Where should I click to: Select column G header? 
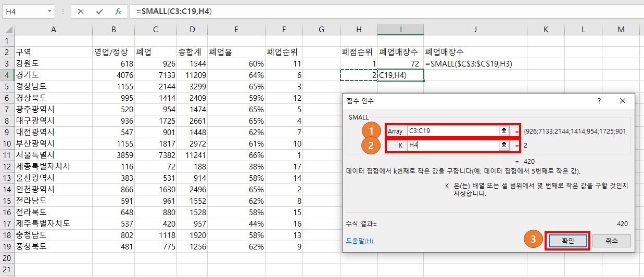tap(321, 30)
